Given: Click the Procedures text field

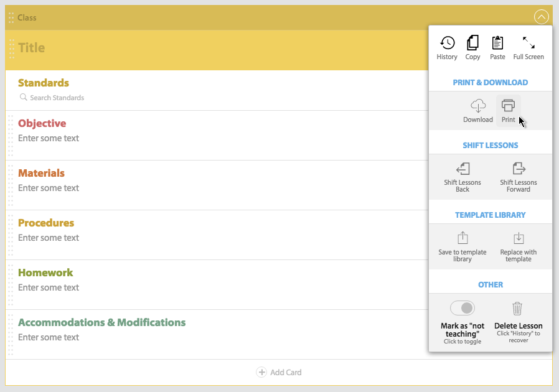Looking at the screenshot, I should [49, 238].
